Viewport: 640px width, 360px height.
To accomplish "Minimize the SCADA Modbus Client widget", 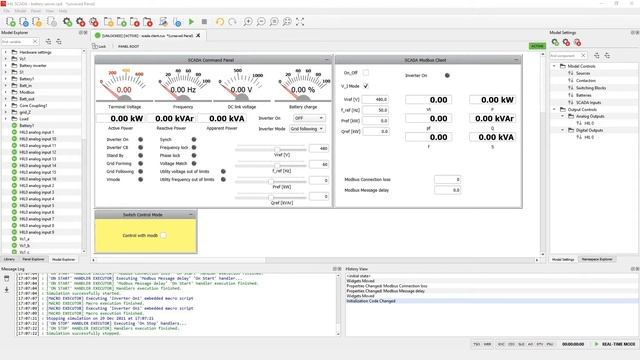I will [516, 60].
